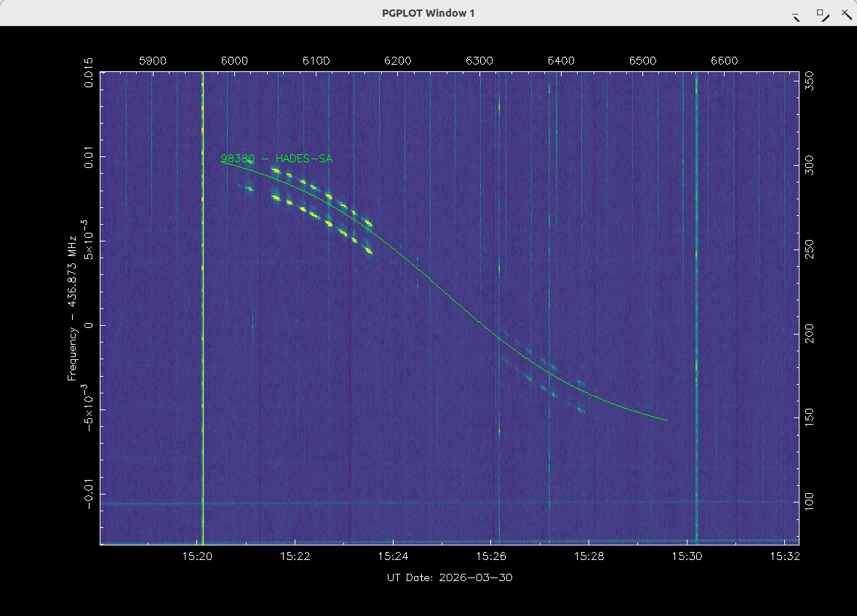Select the 98380 HADES-SA satellite label
The width and height of the screenshot is (857, 616).
point(276,159)
